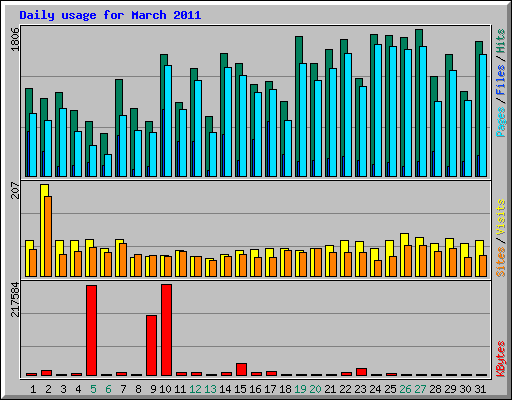Click the green weekend day label 27

[420, 389]
